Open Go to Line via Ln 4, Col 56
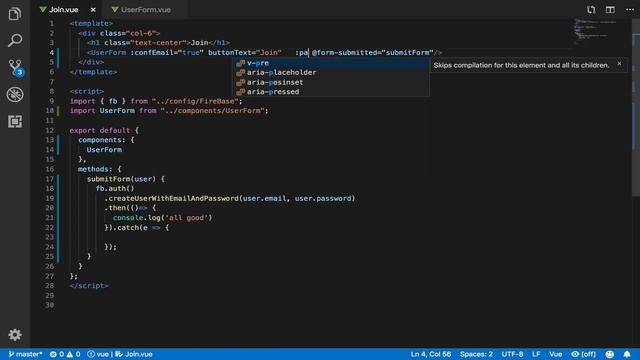 pyautogui.click(x=431, y=354)
